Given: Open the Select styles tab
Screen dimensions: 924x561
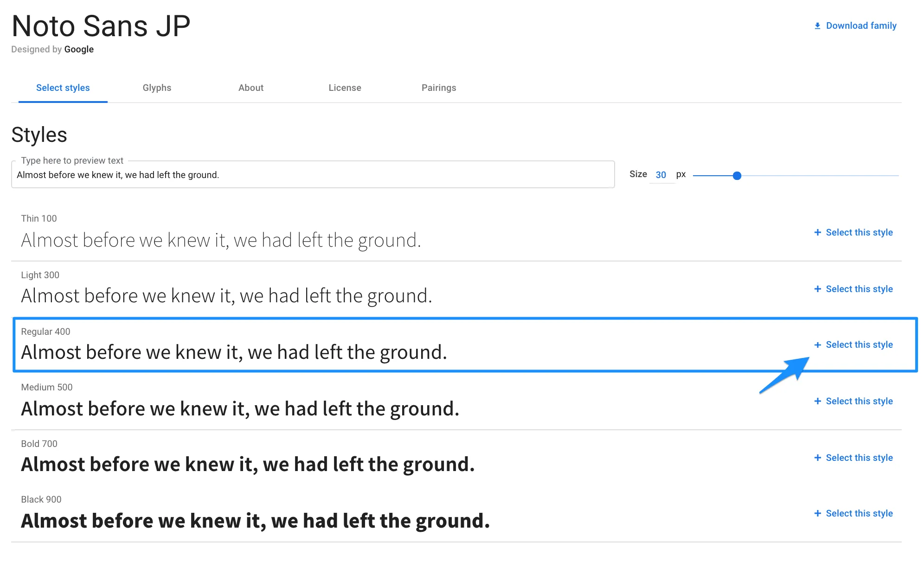Looking at the screenshot, I should [63, 88].
